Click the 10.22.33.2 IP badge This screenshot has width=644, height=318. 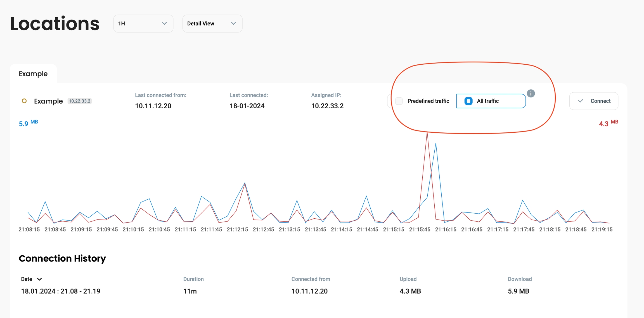(80, 101)
